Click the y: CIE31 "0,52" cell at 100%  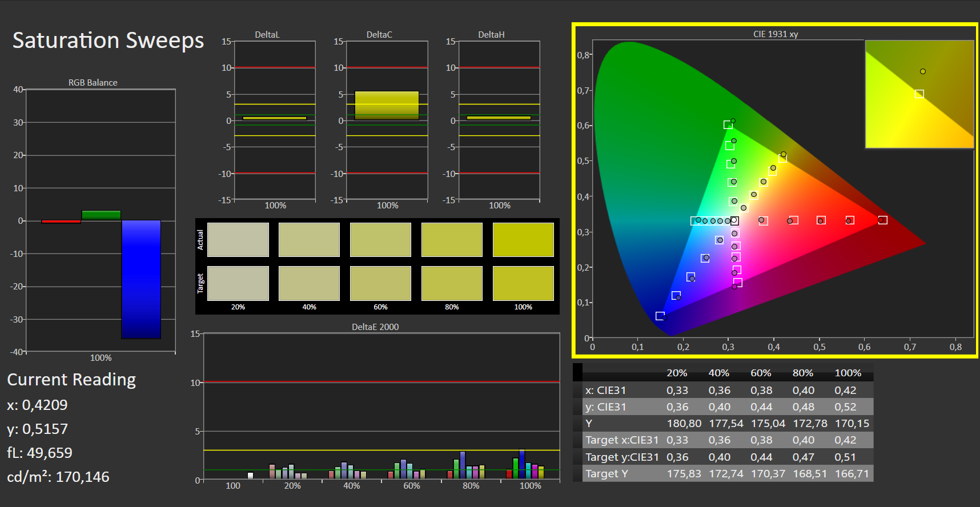click(845, 407)
